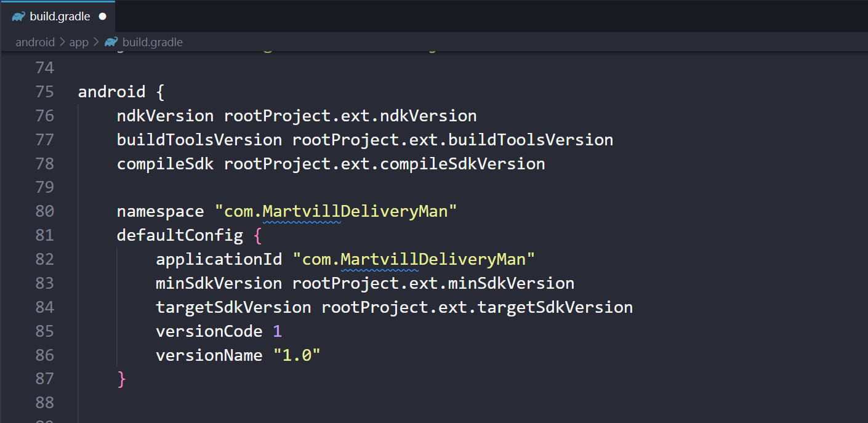Click line number 87 in the gutter
This screenshot has width=868, height=423.
(x=44, y=379)
